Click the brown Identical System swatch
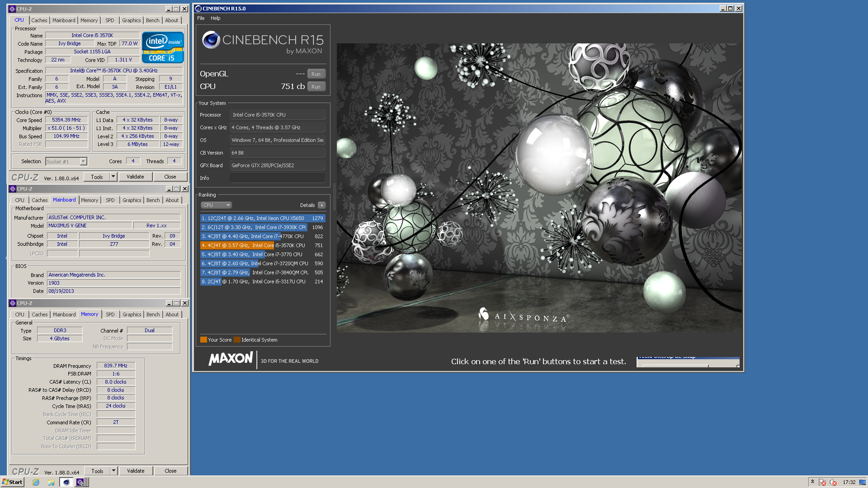 (237, 340)
